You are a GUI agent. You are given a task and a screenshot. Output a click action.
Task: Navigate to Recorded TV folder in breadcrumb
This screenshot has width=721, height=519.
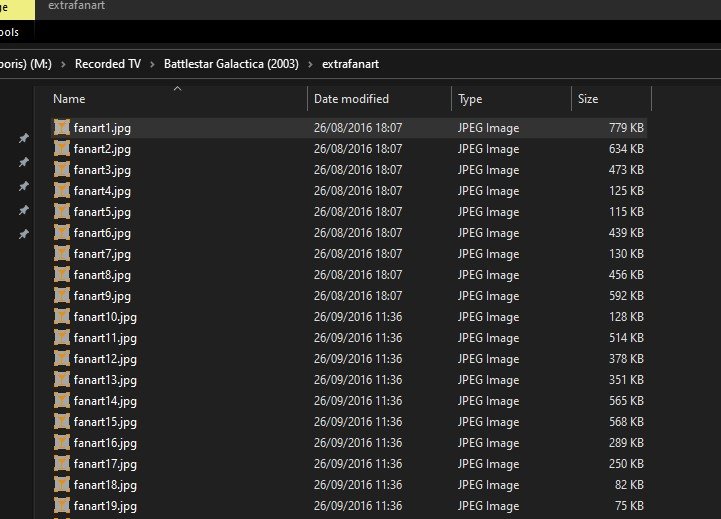[107, 65]
